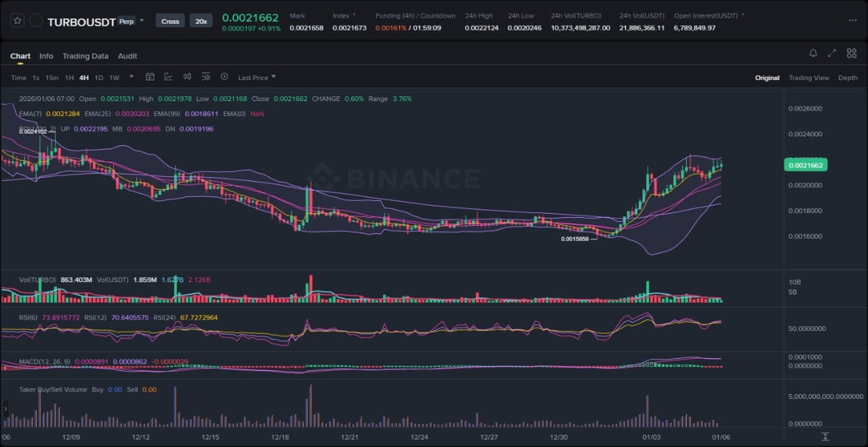The image size is (868, 447).
Task: Click the large header price 0.0021662
Action: click(250, 18)
